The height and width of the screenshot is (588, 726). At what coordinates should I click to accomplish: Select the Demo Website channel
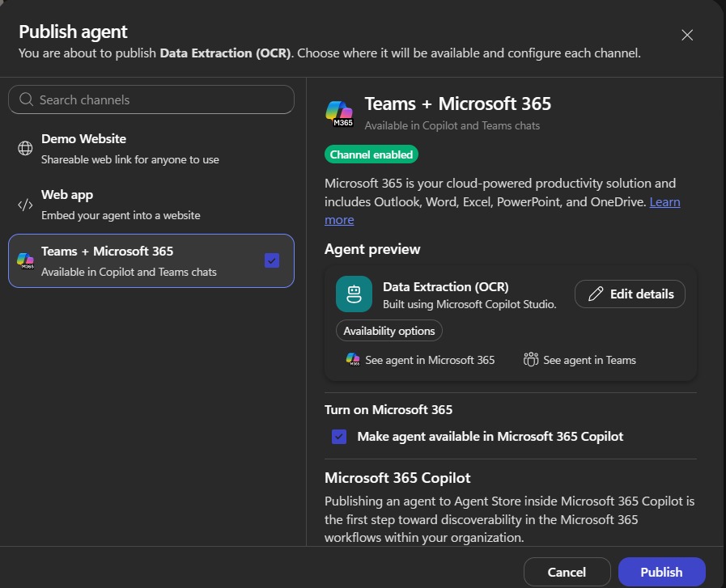point(151,149)
